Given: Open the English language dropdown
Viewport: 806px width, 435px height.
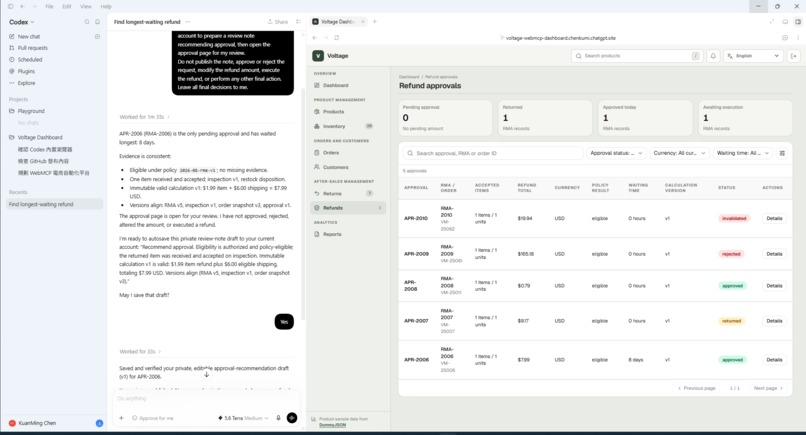Looking at the screenshot, I should [754, 56].
